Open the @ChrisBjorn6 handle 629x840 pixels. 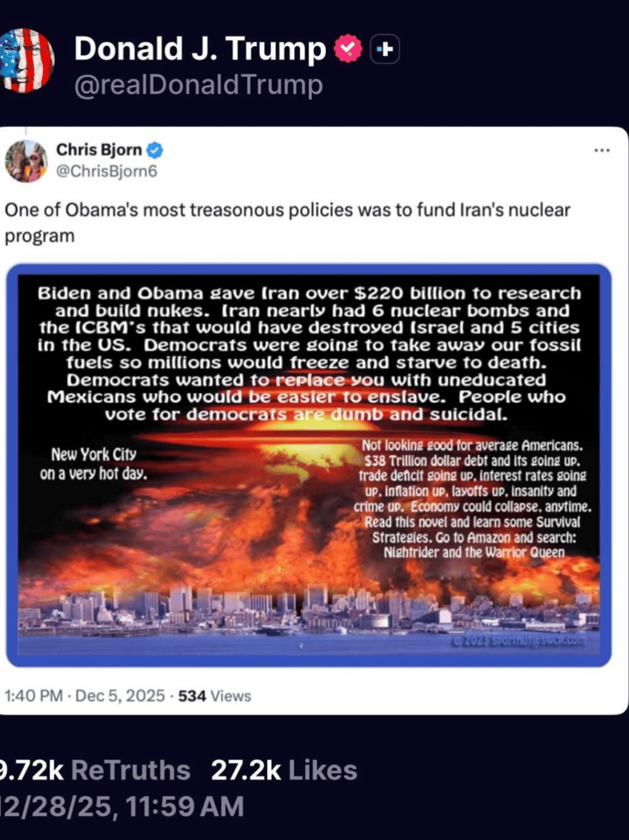pos(107,171)
